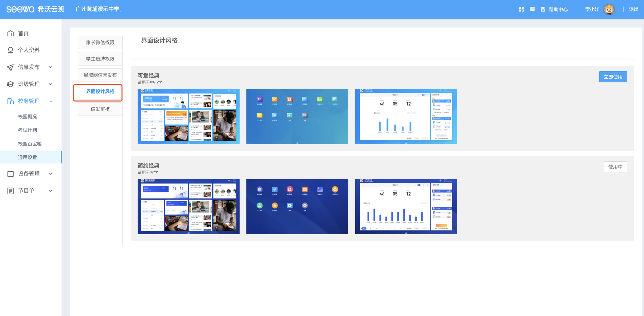Open the 考试计划 submenu item

[x=28, y=130]
